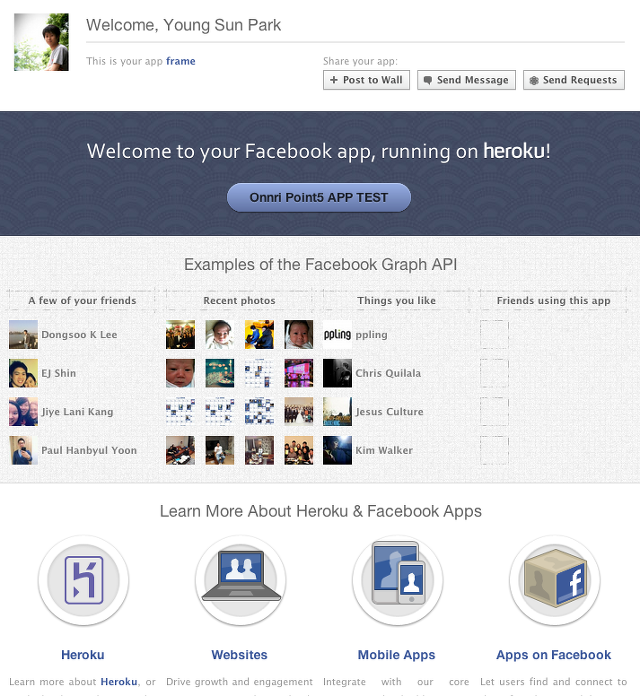Open the crying baby close-up photo

(180, 373)
